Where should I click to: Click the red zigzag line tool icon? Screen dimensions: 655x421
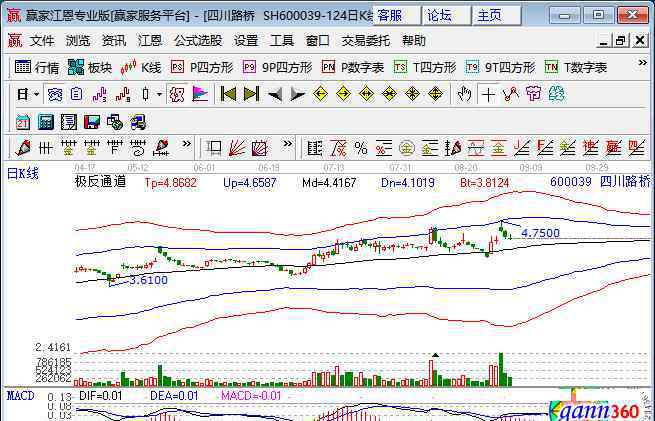click(511, 94)
